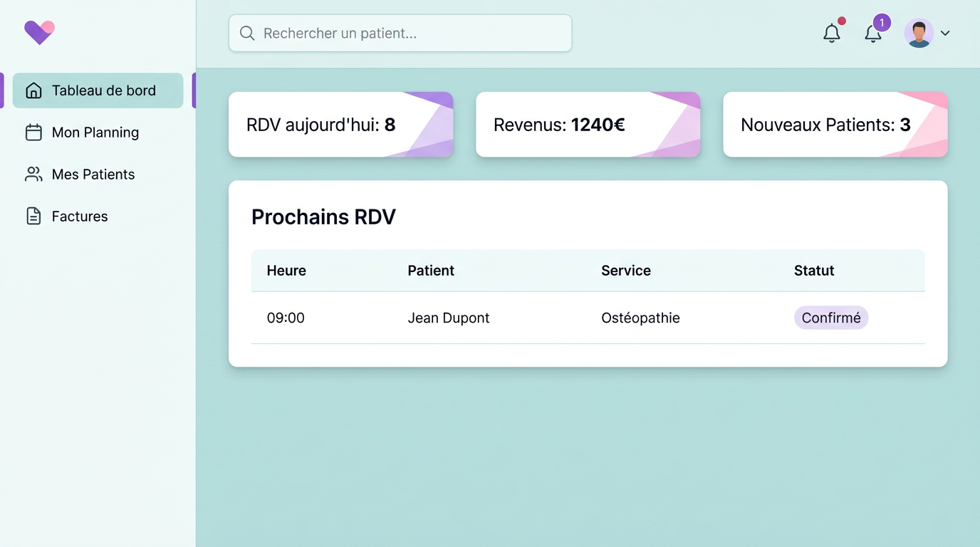Click the calendar icon beside Mon Planning

[x=33, y=132]
